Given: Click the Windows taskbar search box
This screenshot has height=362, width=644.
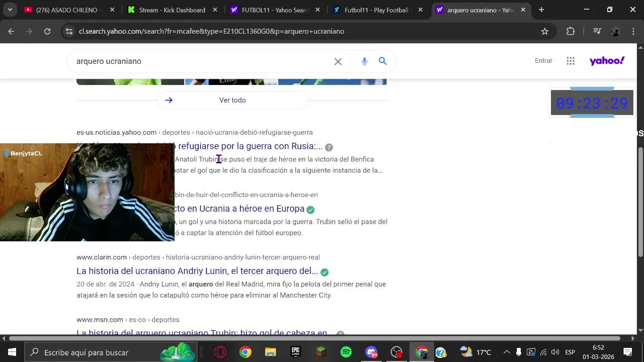Looking at the screenshot, I should [x=111, y=352].
